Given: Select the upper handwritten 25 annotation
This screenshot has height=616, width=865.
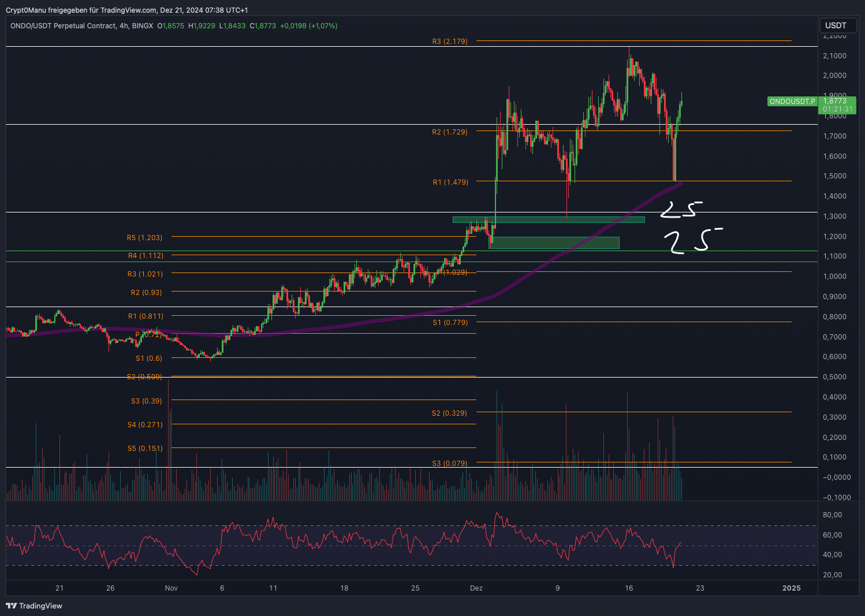Looking at the screenshot, I should point(681,210).
